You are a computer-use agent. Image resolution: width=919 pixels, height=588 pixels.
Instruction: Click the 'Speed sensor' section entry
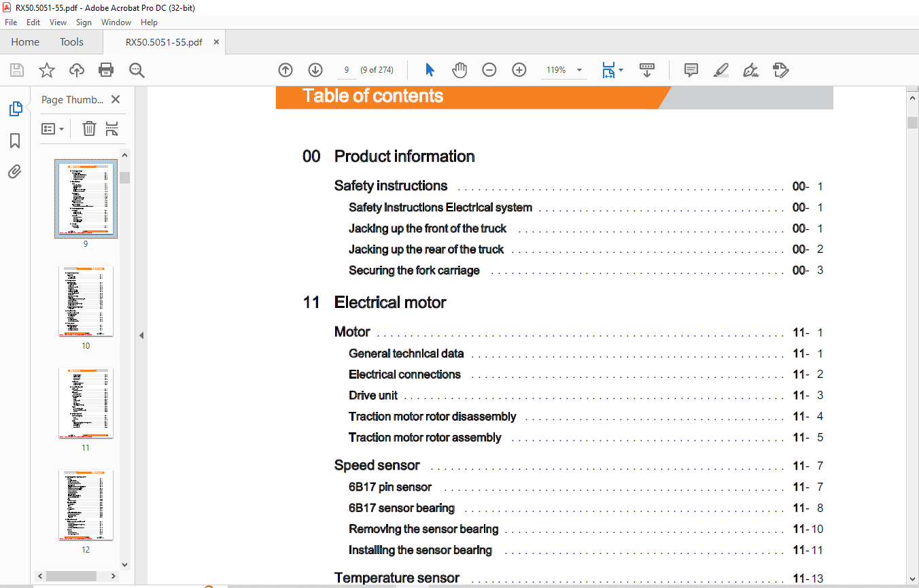click(x=377, y=466)
